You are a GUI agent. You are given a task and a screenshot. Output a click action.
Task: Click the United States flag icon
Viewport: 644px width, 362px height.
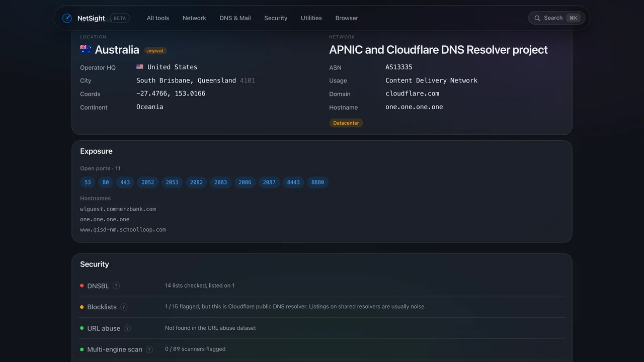coord(140,67)
